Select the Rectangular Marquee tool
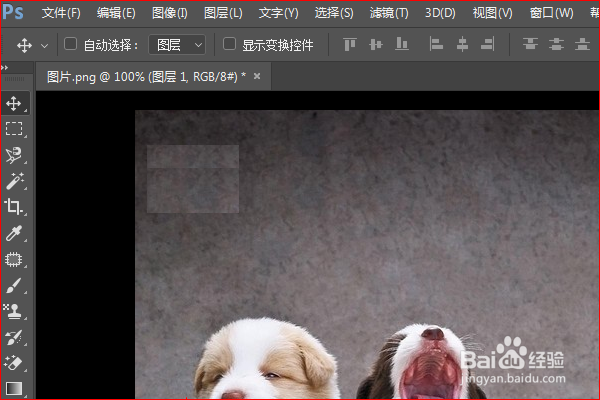The height and width of the screenshot is (400, 600). [14, 129]
